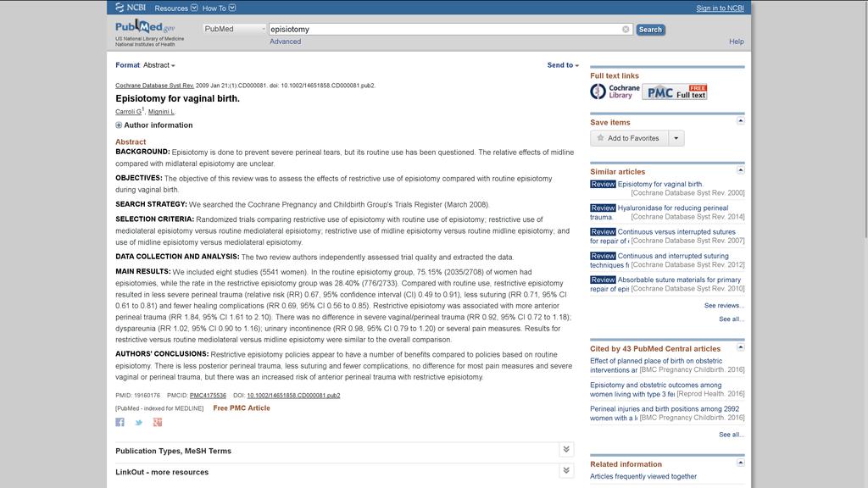Open Perineal injuries and birth positions article
868x488 pixels.
(665, 409)
